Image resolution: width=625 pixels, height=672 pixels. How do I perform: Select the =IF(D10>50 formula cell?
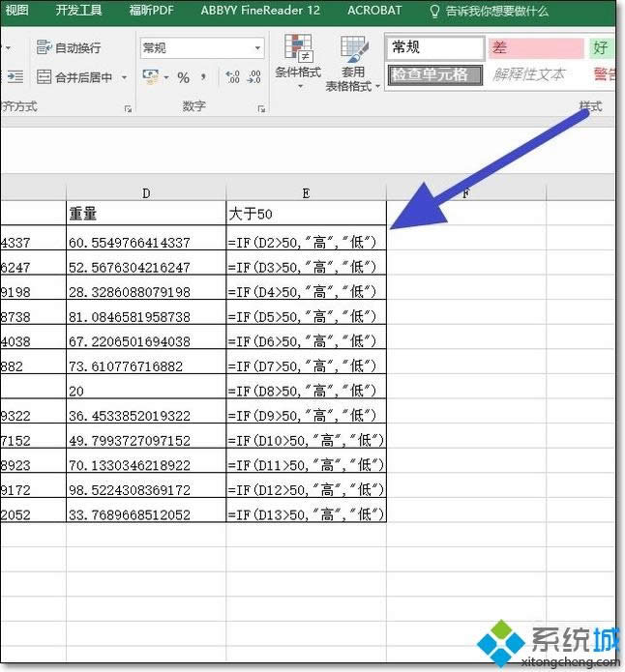306,436
